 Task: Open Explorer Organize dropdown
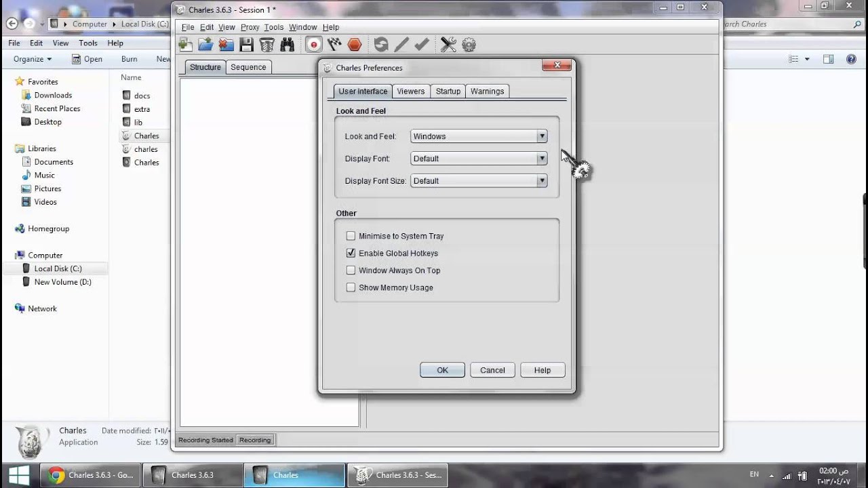33,59
